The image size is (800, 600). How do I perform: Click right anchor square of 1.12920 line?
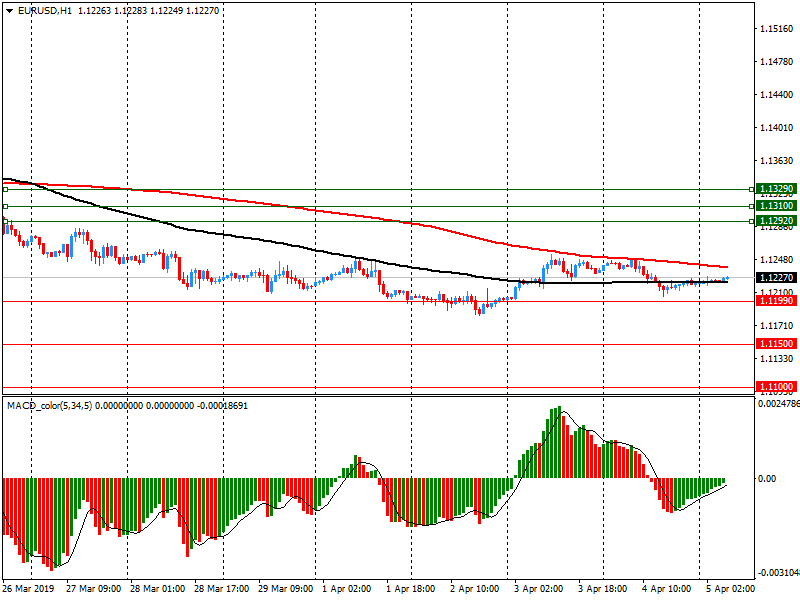pyautogui.click(x=751, y=221)
